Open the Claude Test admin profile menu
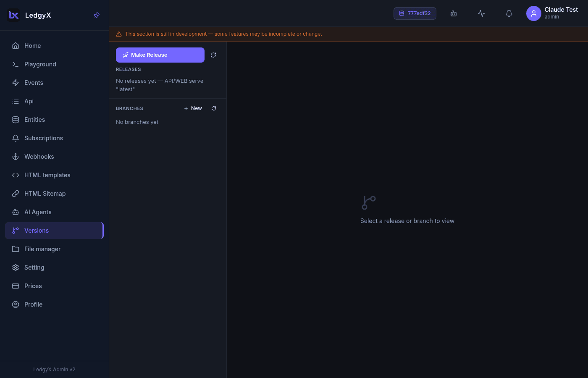This screenshot has width=588, height=378. point(552,13)
